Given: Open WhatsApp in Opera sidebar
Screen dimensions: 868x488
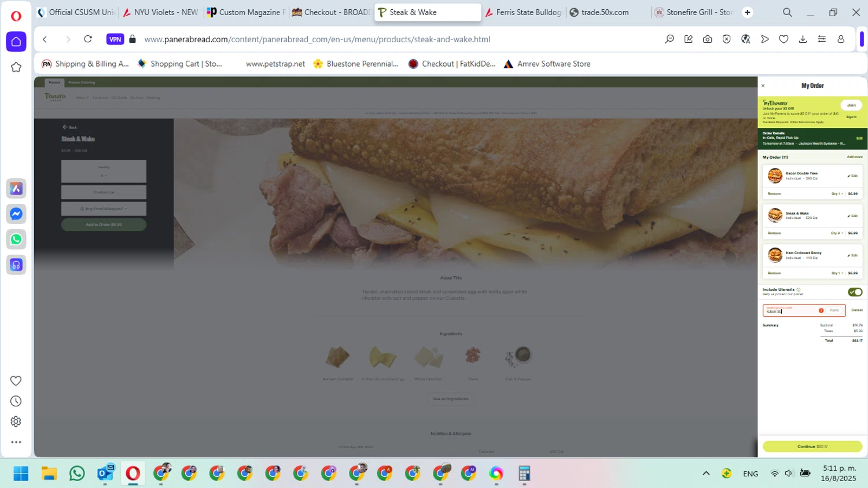Looking at the screenshot, I should pos(16,239).
